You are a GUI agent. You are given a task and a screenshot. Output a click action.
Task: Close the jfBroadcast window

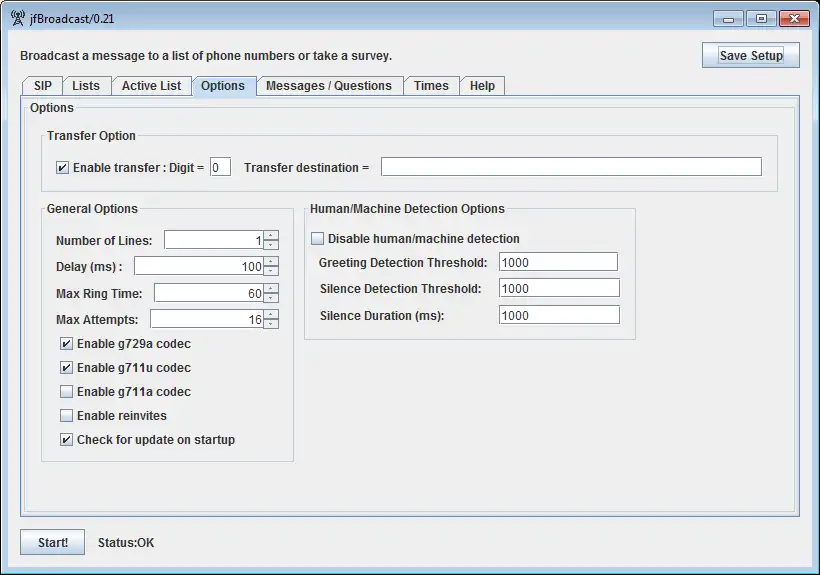coord(794,19)
